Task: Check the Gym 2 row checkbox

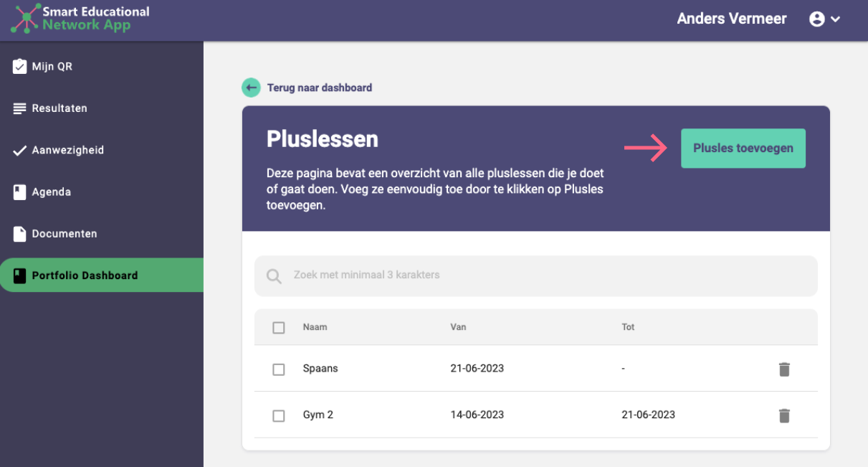Action: (279, 416)
